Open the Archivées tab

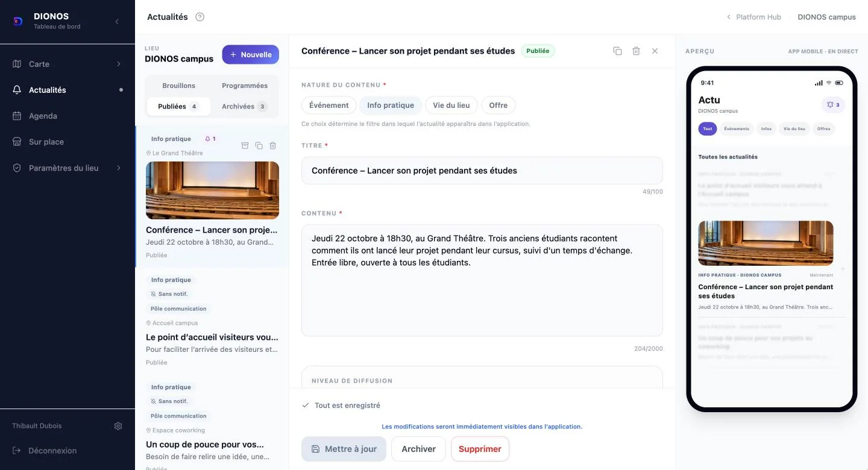245,107
